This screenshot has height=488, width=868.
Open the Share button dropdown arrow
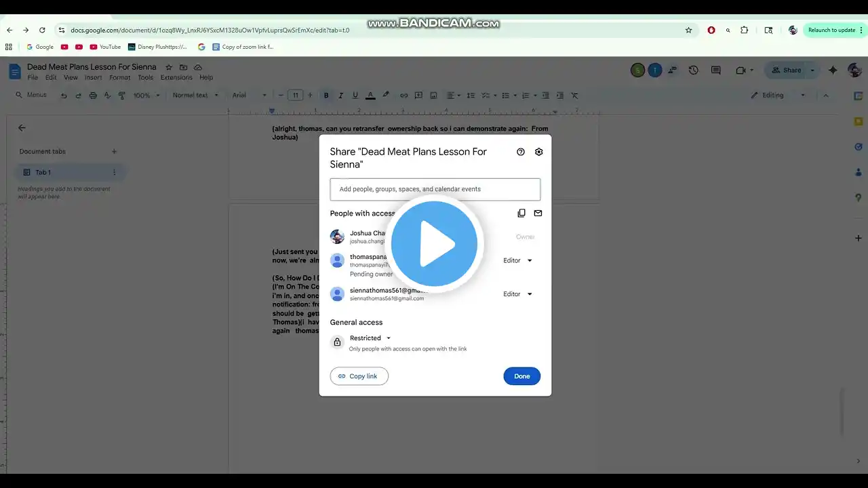pyautogui.click(x=812, y=70)
